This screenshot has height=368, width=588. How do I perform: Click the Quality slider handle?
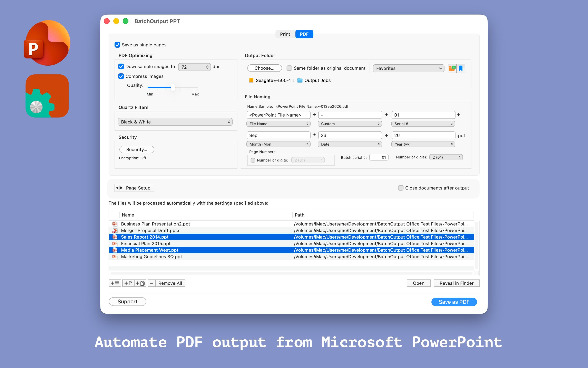pyautogui.click(x=173, y=87)
